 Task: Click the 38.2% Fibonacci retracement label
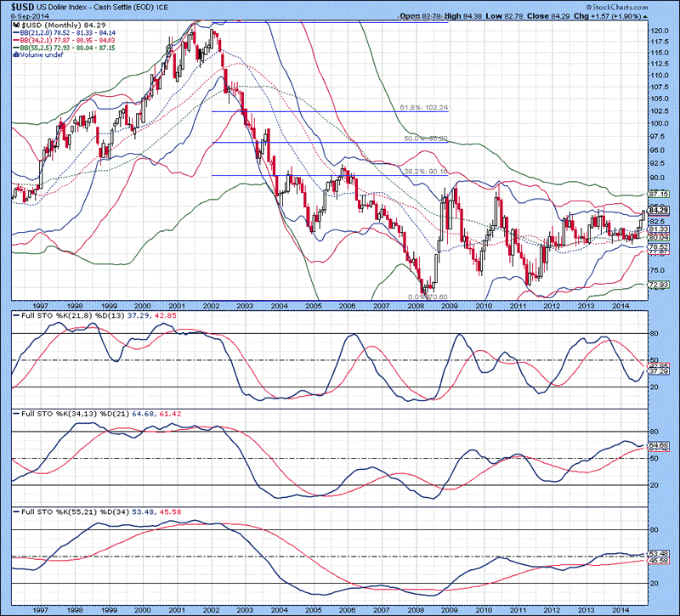pos(420,172)
